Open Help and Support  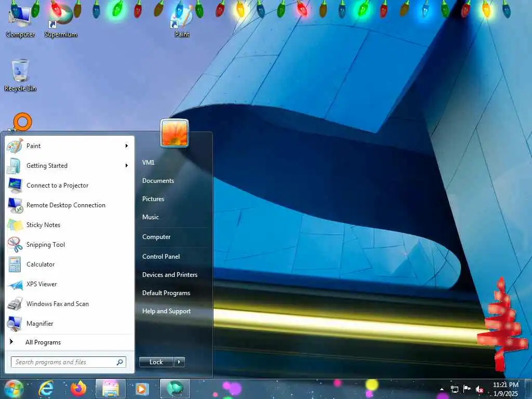click(167, 311)
